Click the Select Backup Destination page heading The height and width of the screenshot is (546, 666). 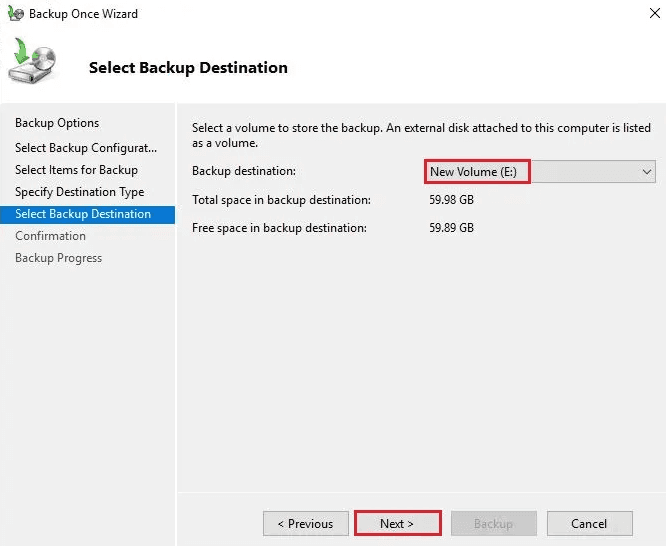click(188, 68)
